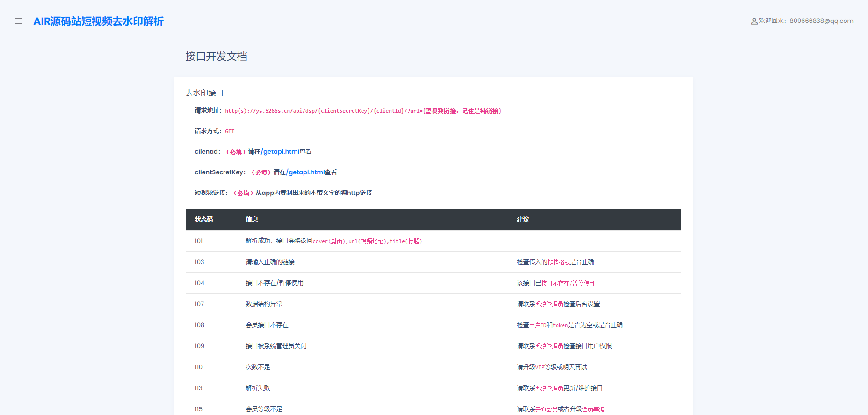Click the 接口开发文档 page heading
Screen dimensions: 868x415
[x=216, y=57]
